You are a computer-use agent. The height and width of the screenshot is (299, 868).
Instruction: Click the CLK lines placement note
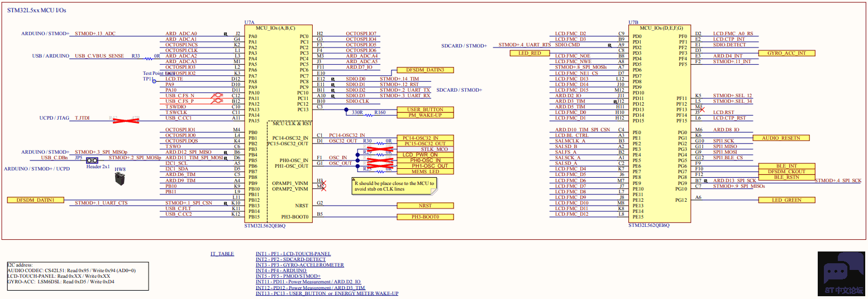click(x=393, y=186)
